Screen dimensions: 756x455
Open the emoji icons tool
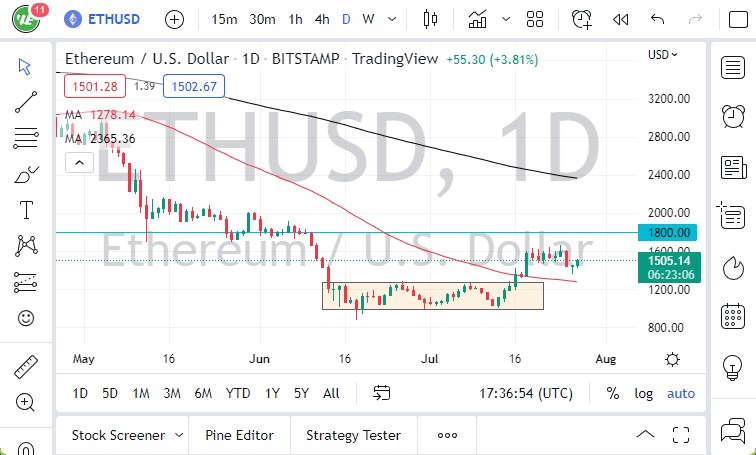(26, 319)
